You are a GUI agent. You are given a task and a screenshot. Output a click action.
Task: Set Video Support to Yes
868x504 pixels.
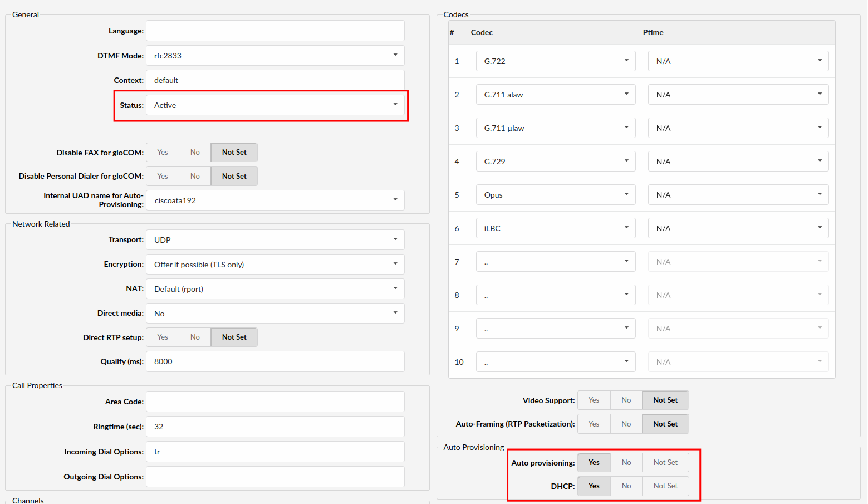[x=594, y=400]
